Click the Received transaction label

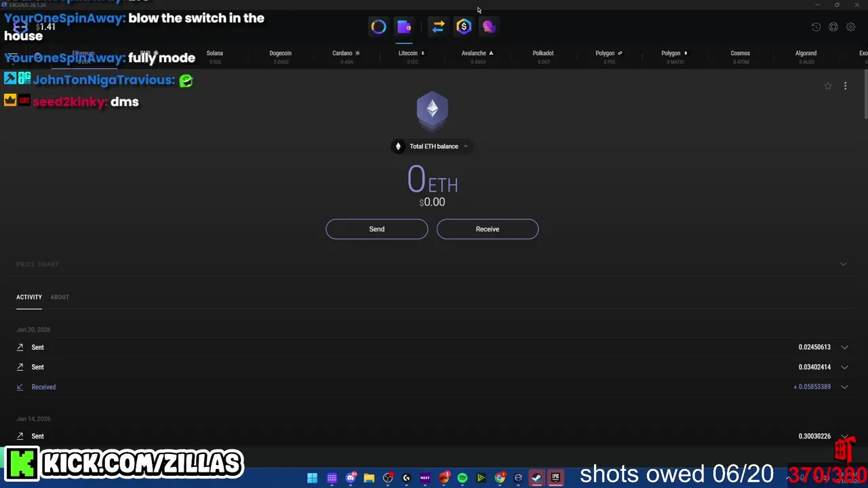point(43,387)
